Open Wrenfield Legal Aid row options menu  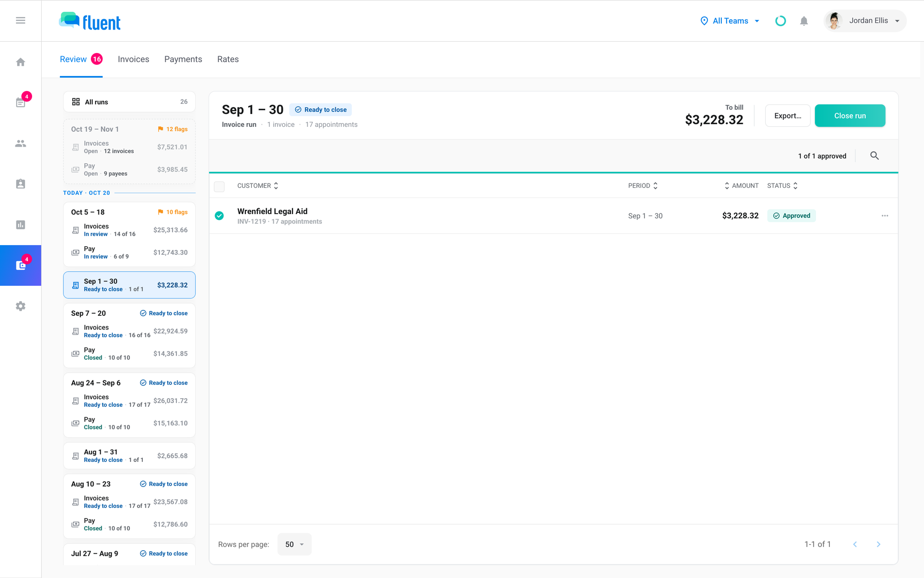(885, 216)
